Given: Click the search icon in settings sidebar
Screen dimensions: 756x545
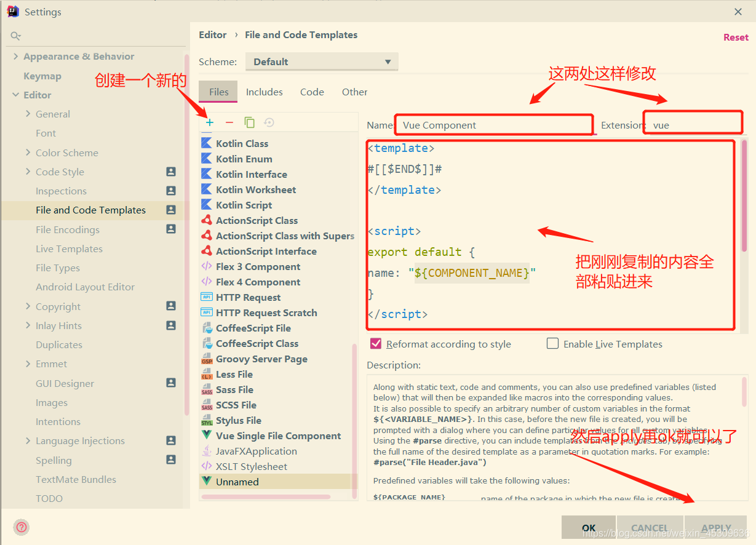Looking at the screenshot, I should (x=16, y=36).
